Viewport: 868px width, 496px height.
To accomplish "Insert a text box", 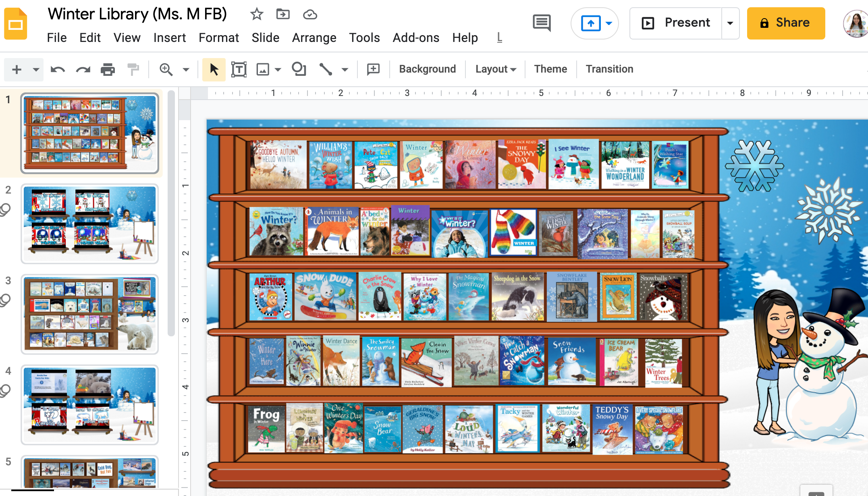I will click(239, 69).
